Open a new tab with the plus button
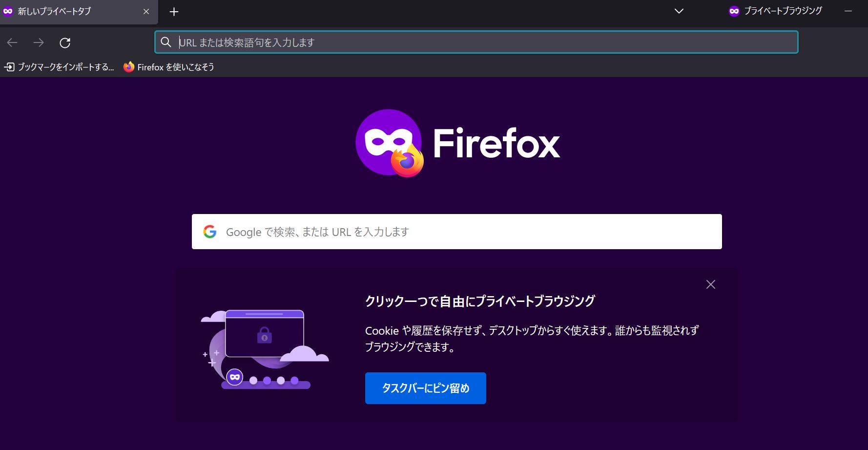This screenshot has width=868, height=450. (x=174, y=12)
